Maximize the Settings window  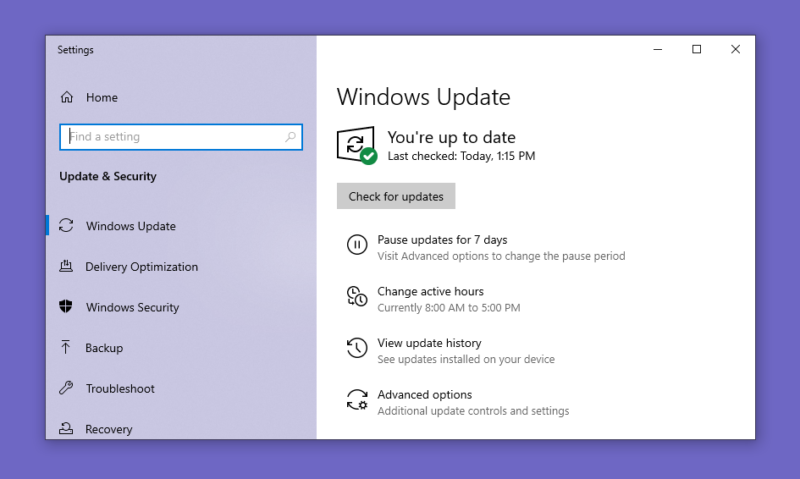point(696,49)
